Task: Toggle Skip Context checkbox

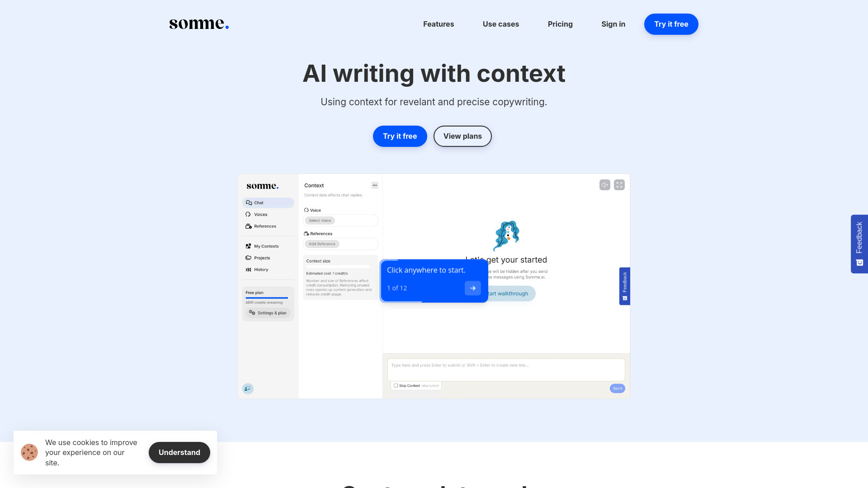Action: [x=396, y=386]
